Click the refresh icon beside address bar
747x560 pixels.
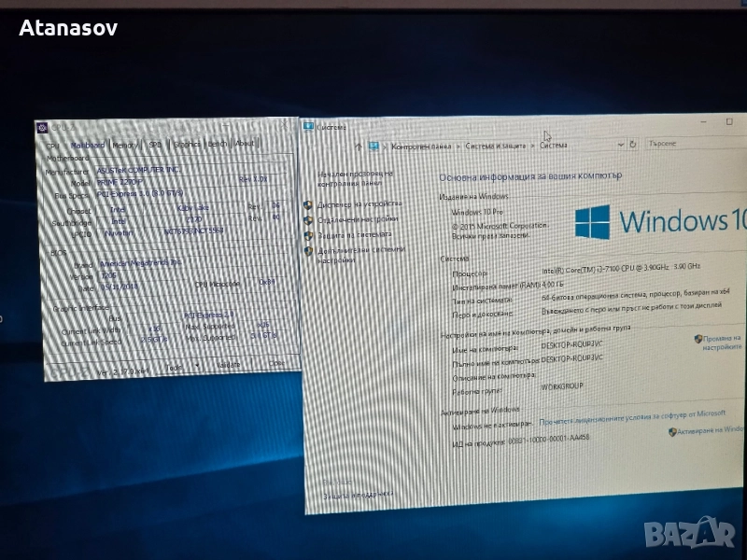(x=633, y=145)
